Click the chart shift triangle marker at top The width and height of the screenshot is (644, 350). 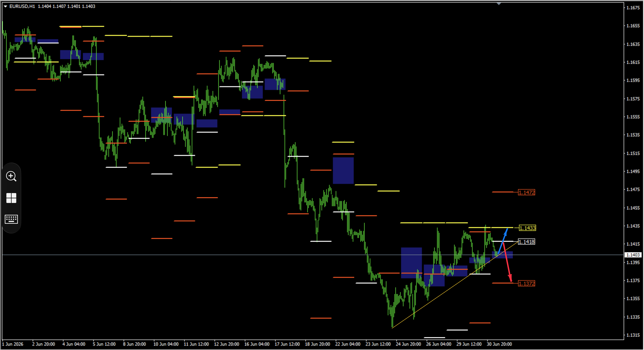tap(499, 4)
